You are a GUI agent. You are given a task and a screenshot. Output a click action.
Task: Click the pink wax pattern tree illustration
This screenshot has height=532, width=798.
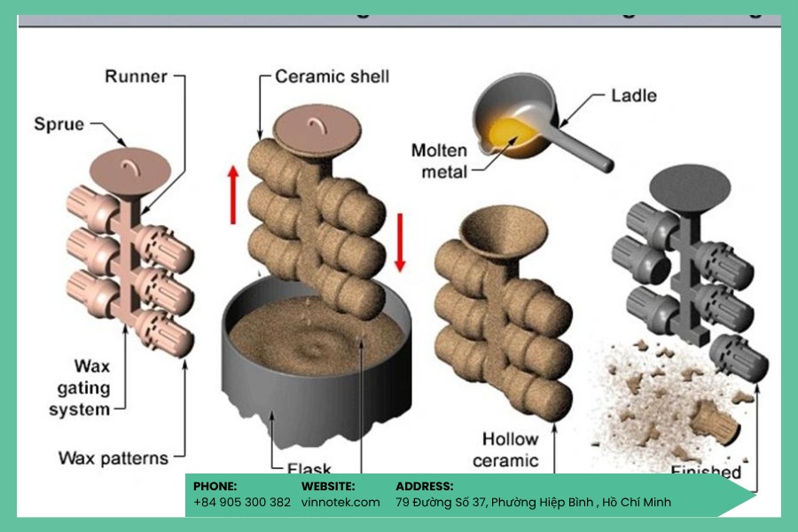point(130,252)
